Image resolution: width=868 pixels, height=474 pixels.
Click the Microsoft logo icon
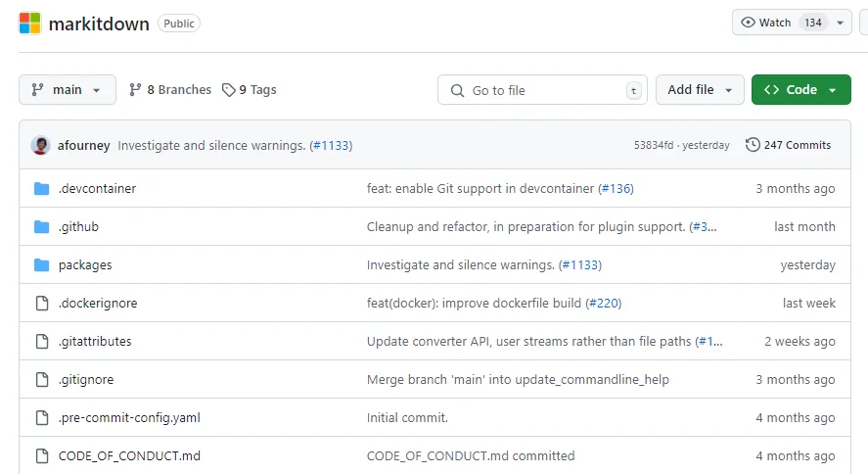click(30, 24)
